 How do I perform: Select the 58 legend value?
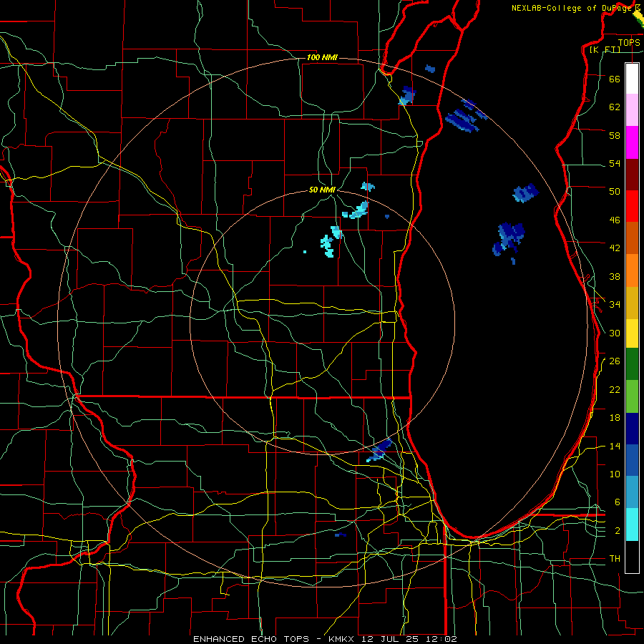[x=615, y=135]
